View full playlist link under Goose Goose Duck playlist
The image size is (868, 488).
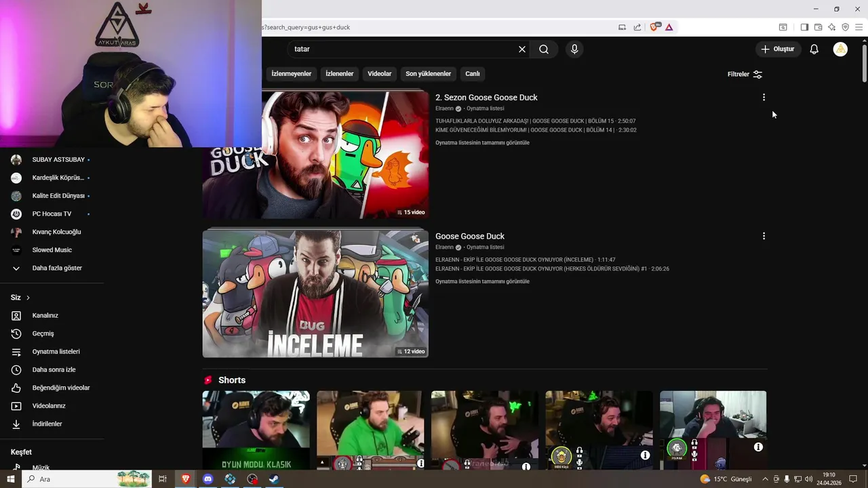pyautogui.click(x=482, y=282)
